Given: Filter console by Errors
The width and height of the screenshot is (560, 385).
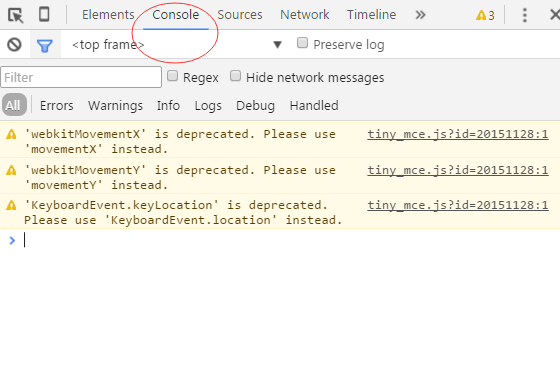Looking at the screenshot, I should pos(56,106).
